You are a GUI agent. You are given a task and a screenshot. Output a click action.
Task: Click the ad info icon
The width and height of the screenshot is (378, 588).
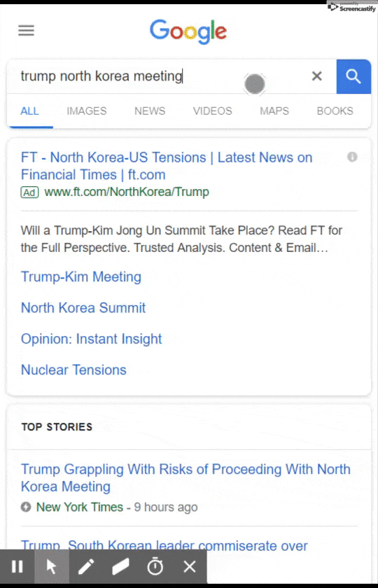352,157
